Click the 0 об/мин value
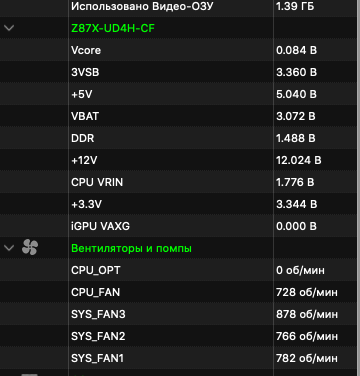Image resolution: width=360 pixels, height=376 pixels. pyautogui.click(x=300, y=270)
